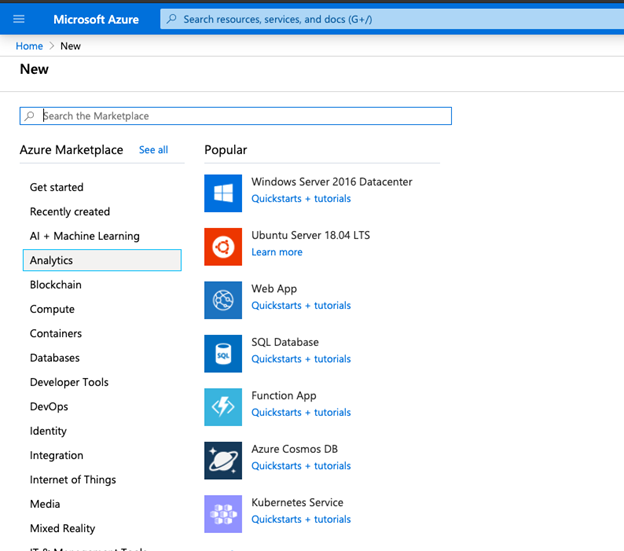
Task: Open Quickstarts + tutorials for Windows Server
Action: coord(301,199)
